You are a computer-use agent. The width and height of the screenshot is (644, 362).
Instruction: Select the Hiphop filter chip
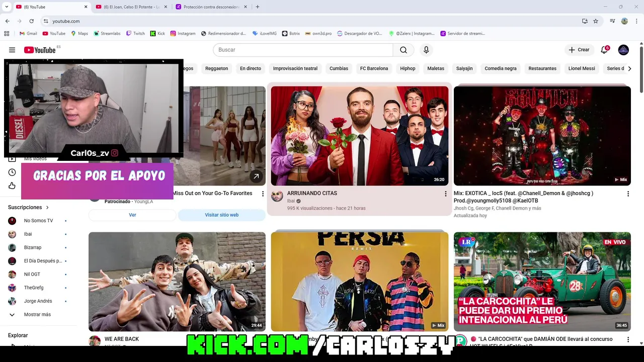coord(408,68)
